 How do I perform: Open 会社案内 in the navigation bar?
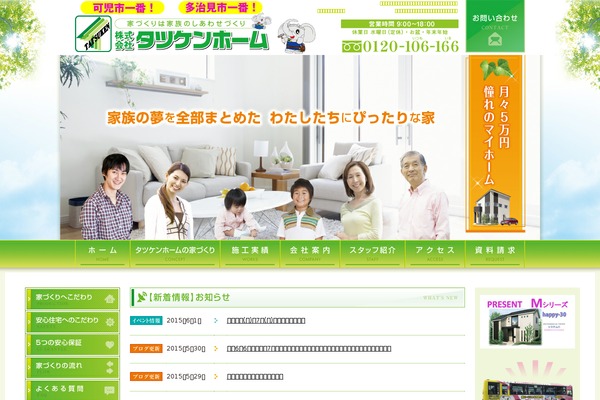pyautogui.click(x=310, y=254)
